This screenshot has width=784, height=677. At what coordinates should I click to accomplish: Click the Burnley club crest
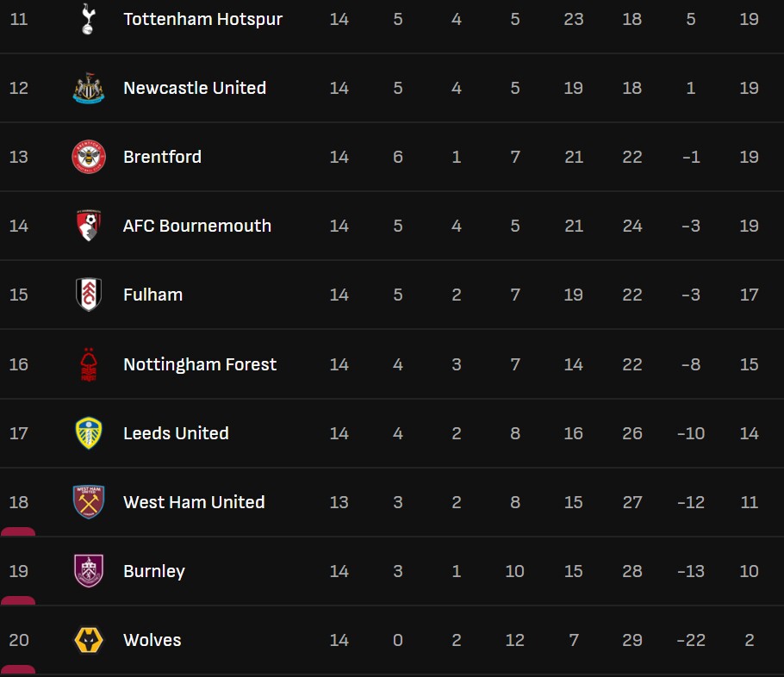tap(88, 571)
